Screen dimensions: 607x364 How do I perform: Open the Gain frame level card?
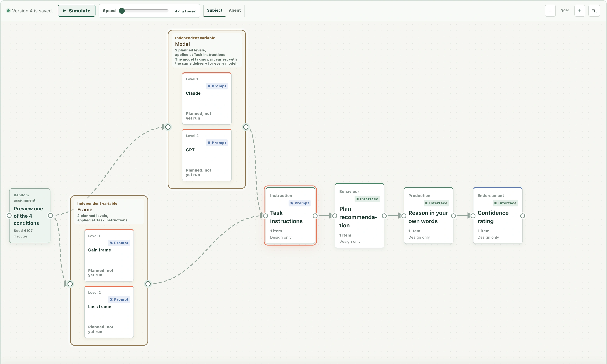tap(109, 255)
